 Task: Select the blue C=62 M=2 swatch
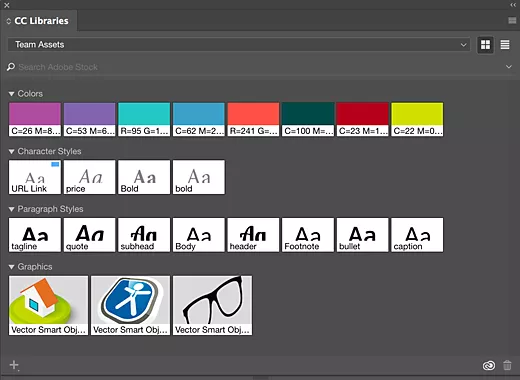199,119
